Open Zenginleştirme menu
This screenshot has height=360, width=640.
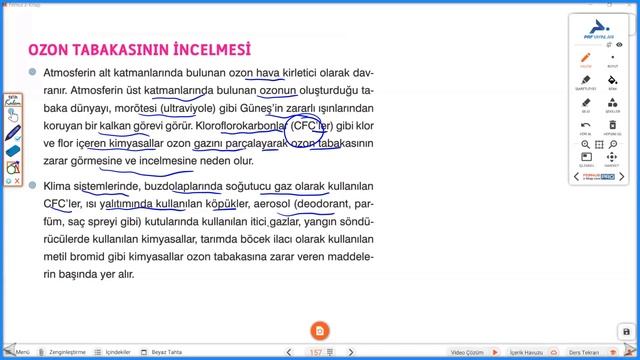coord(62,352)
